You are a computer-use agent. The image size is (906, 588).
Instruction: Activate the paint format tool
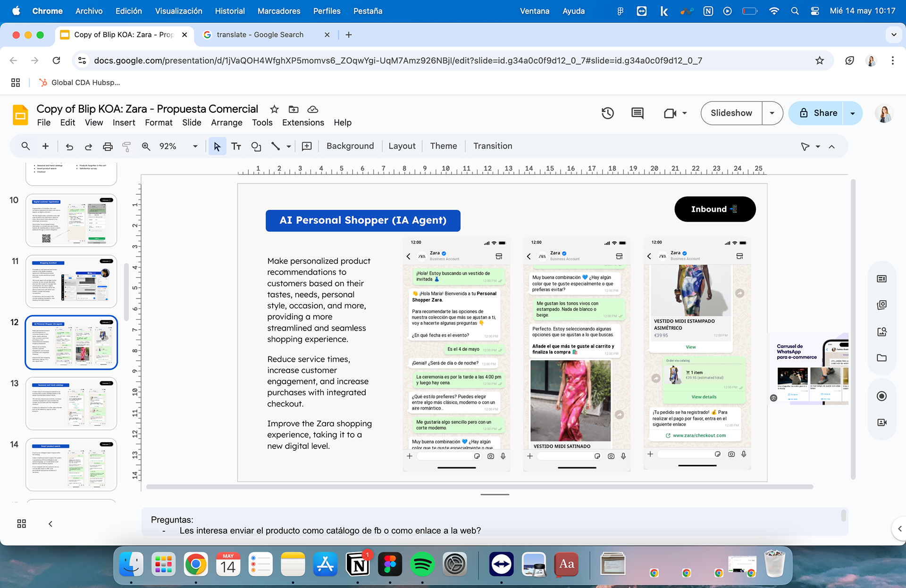pyautogui.click(x=126, y=146)
